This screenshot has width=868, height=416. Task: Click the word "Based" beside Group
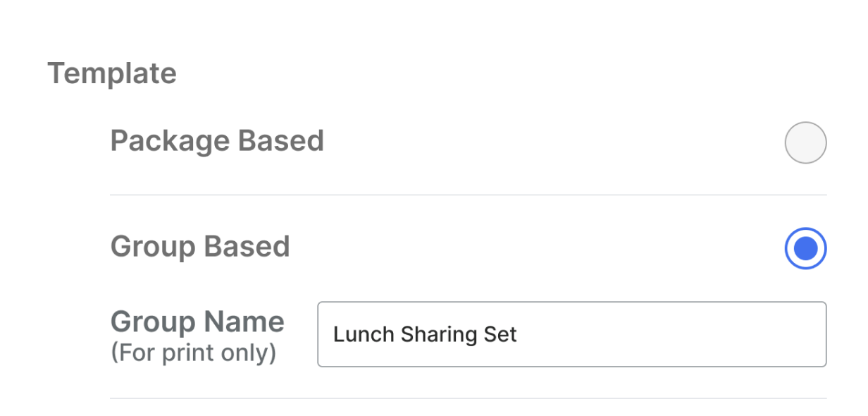click(x=247, y=247)
